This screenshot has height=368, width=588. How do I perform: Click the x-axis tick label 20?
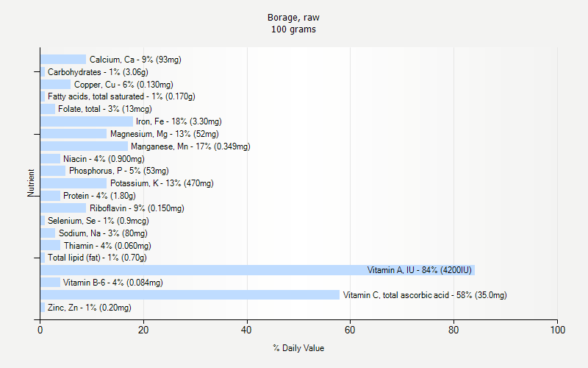pyautogui.click(x=143, y=330)
